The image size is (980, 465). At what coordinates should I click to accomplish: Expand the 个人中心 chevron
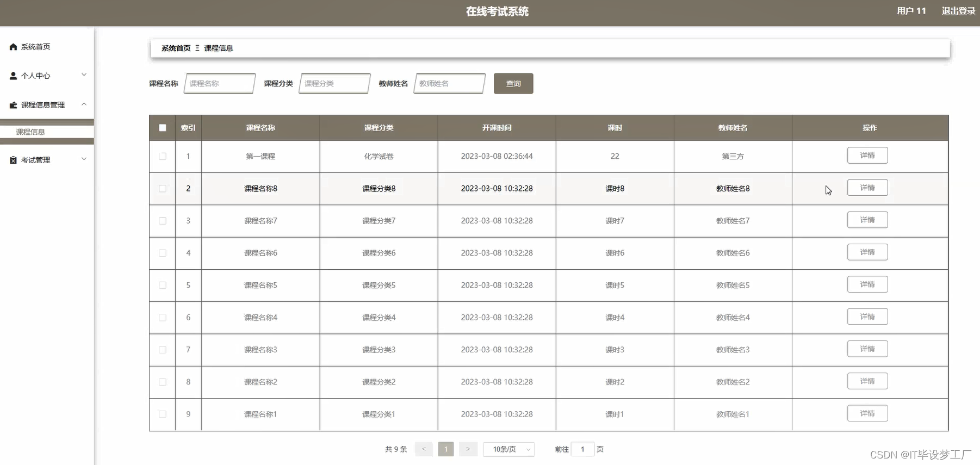tap(84, 75)
